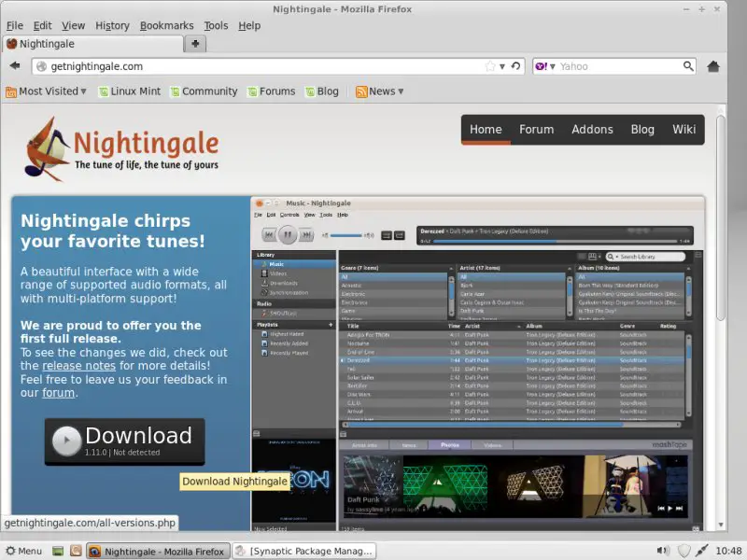This screenshot has height=560, width=747.
Task: Open a new tab with the plus button
Action: [195, 44]
